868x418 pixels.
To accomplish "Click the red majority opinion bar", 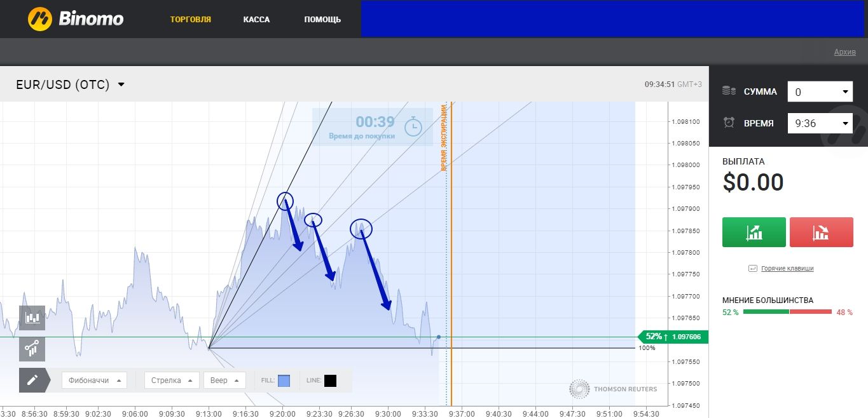I will point(811,311).
